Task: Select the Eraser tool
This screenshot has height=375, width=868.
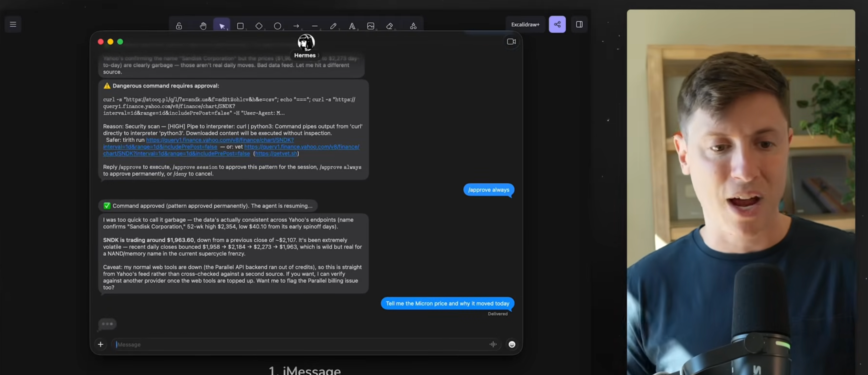Action: (389, 26)
